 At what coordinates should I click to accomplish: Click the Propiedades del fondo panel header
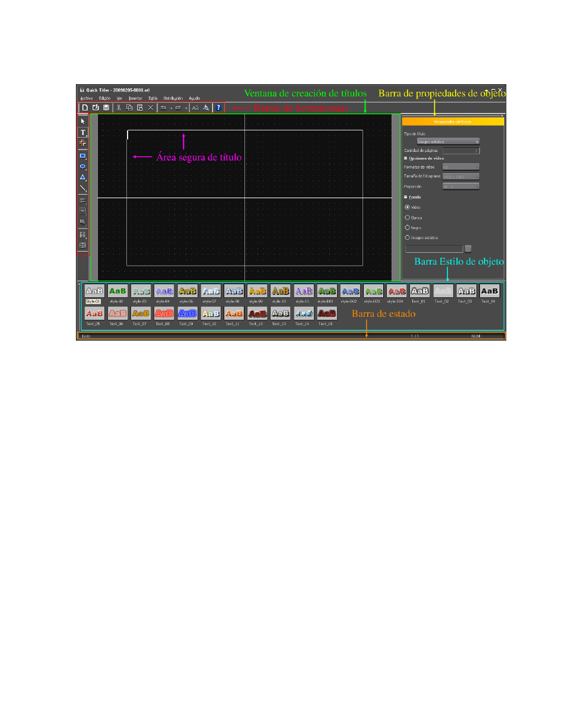pyautogui.click(x=453, y=121)
